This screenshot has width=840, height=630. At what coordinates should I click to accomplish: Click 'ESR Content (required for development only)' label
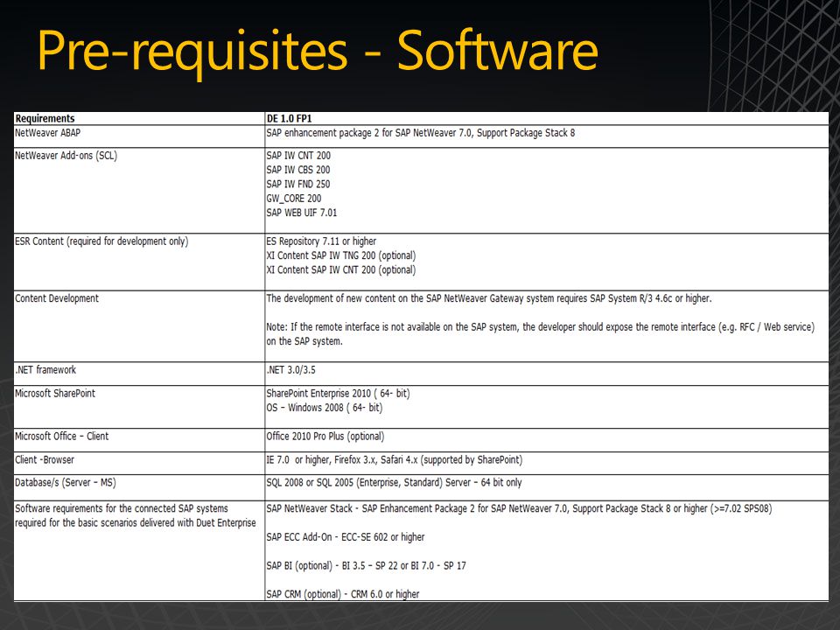(x=101, y=241)
